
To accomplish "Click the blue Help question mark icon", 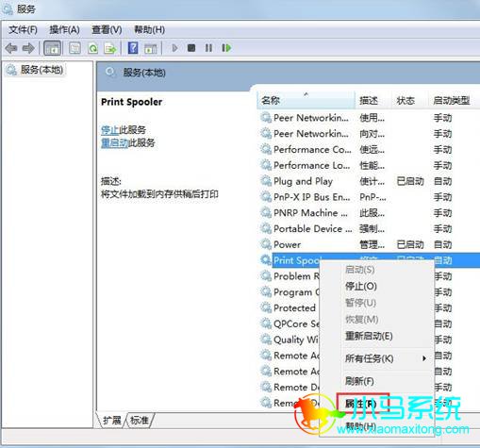I will 133,48.
